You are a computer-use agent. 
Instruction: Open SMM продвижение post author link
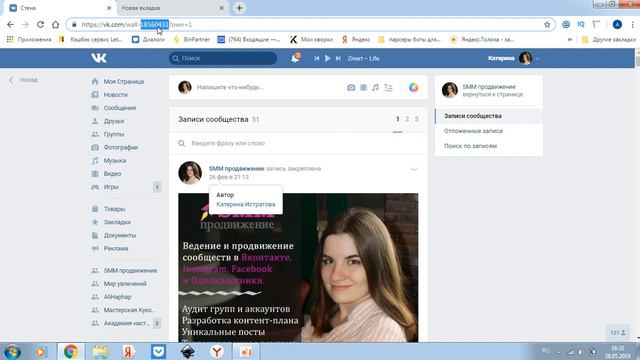point(236,169)
